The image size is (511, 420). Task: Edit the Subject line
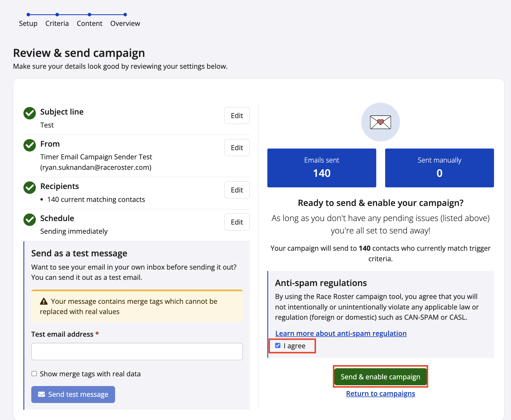[237, 116]
